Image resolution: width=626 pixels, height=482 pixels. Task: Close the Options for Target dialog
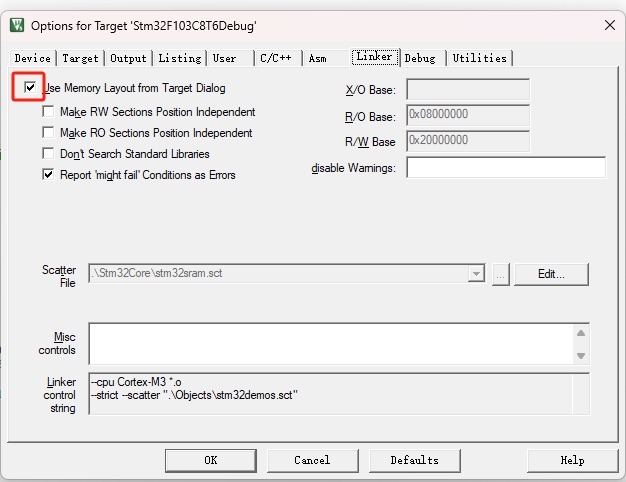tap(610, 25)
